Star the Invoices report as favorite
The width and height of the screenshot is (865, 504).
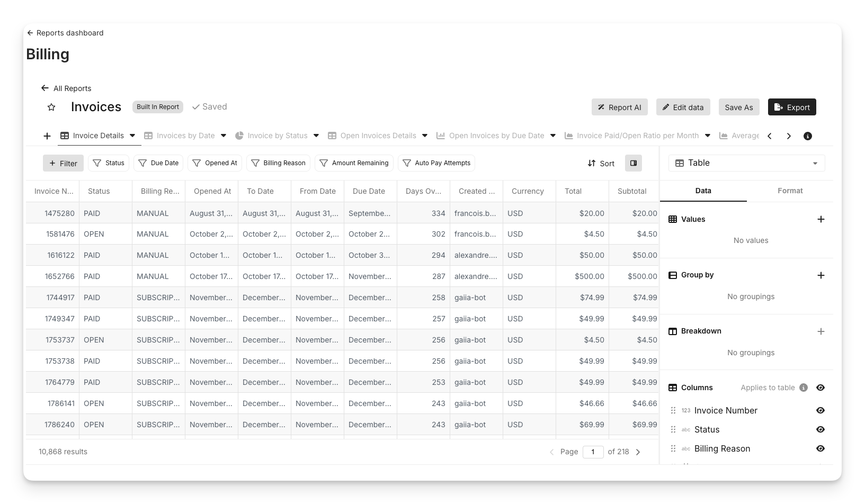51,107
